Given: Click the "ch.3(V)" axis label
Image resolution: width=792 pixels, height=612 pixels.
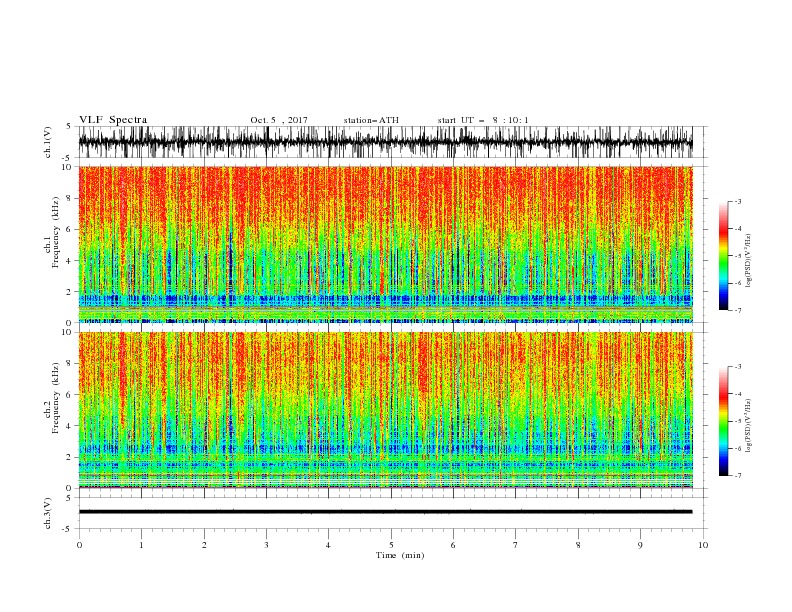Looking at the screenshot, I should pos(48,513).
